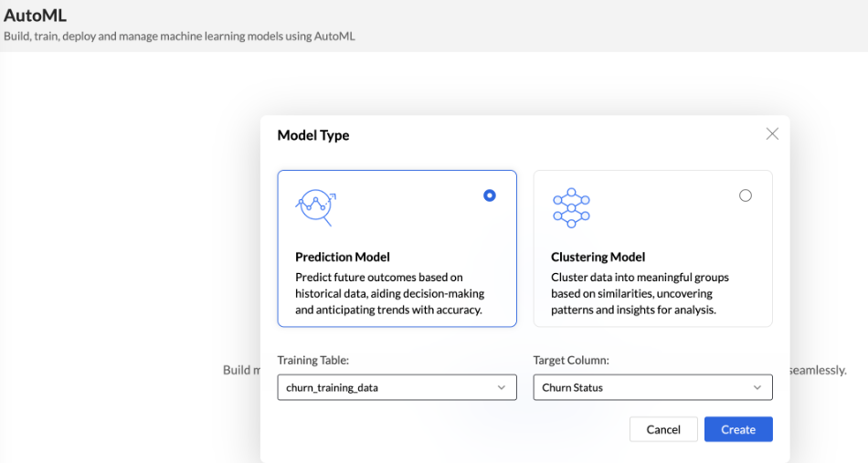Click the Clustering Model description text
The image size is (868, 463).
pyautogui.click(x=640, y=293)
